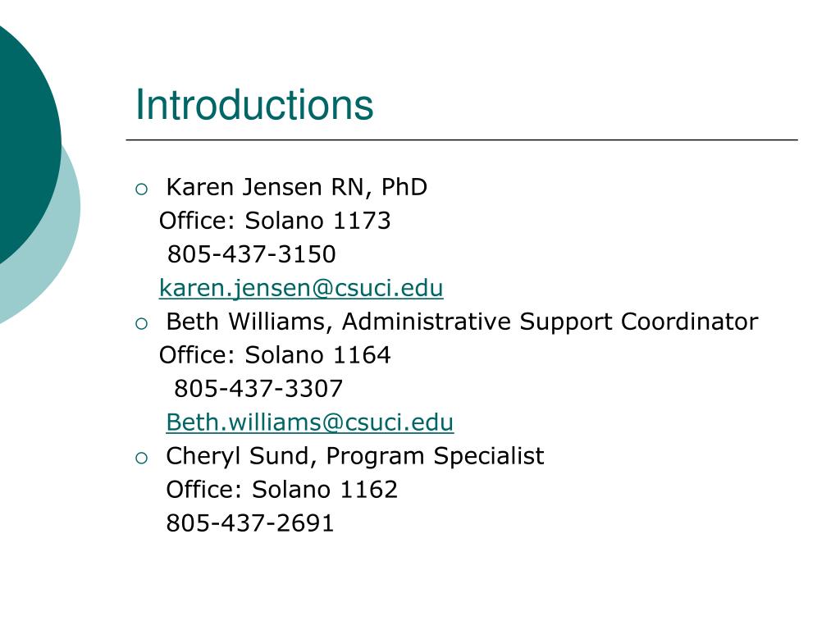Click phone number 805-437-3150
This screenshot has height=630, width=840.
point(252,254)
